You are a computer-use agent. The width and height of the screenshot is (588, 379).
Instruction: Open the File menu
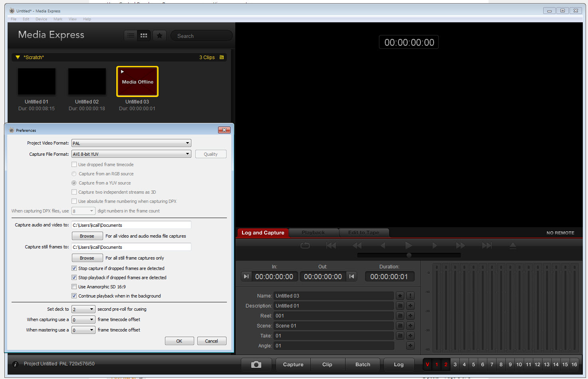coord(14,19)
